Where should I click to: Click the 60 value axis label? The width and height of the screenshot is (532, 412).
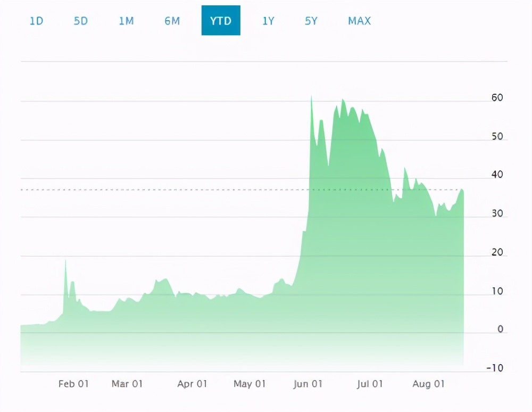click(x=497, y=98)
